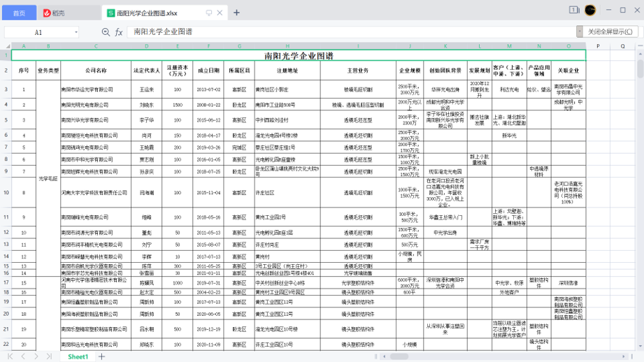Click the user avatar icon in title bar
Image resolution: width=644 pixels, height=362 pixels.
click(590, 10)
